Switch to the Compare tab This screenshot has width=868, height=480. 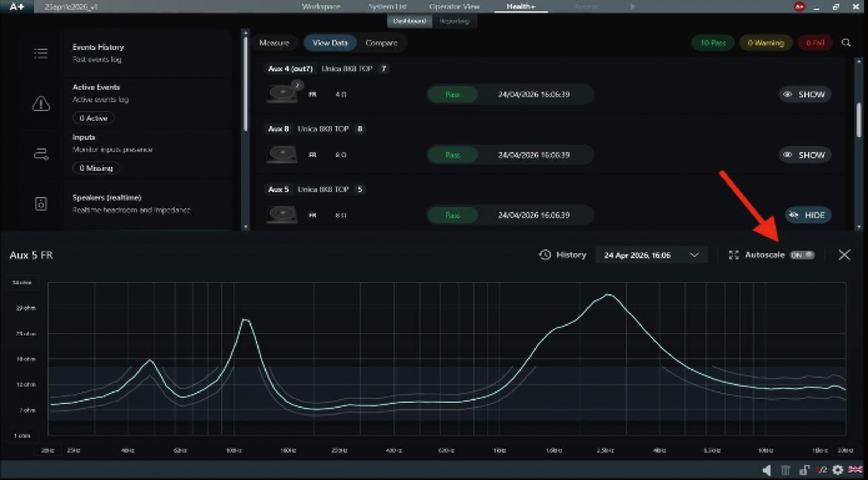tap(381, 43)
